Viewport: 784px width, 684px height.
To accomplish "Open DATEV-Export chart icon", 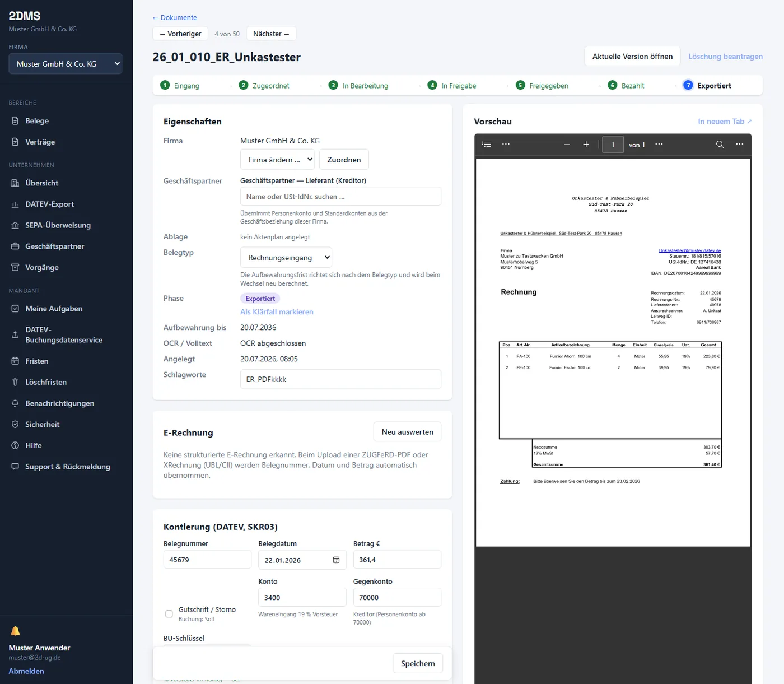I will pos(15,204).
